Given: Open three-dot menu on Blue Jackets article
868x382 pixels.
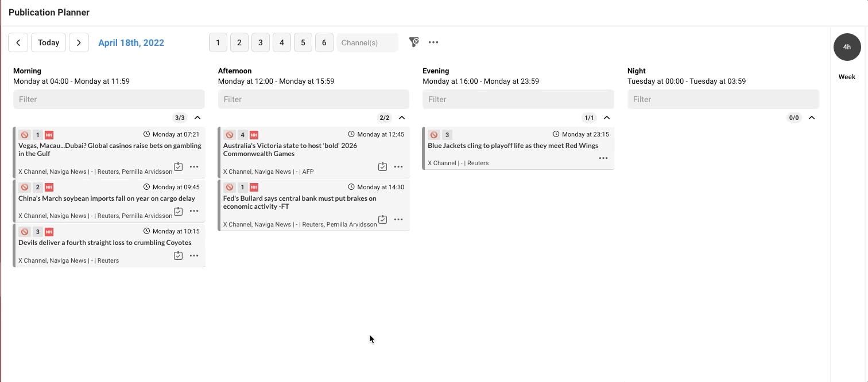Looking at the screenshot, I should pyautogui.click(x=603, y=158).
